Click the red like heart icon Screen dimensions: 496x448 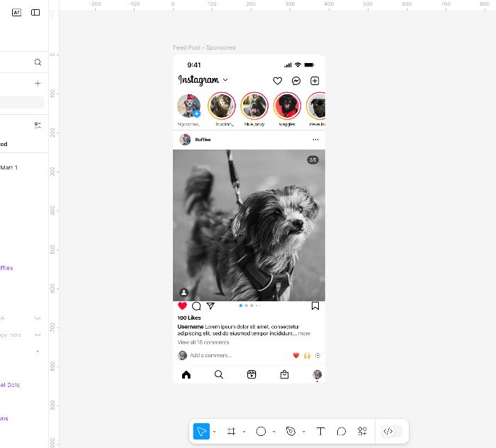coord(182,306)
